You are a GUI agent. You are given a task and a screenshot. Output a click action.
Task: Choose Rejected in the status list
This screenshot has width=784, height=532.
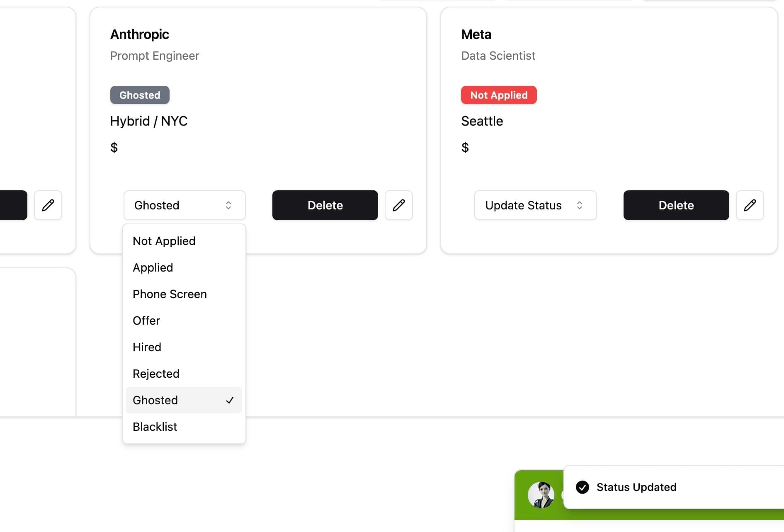pos(156,374)
